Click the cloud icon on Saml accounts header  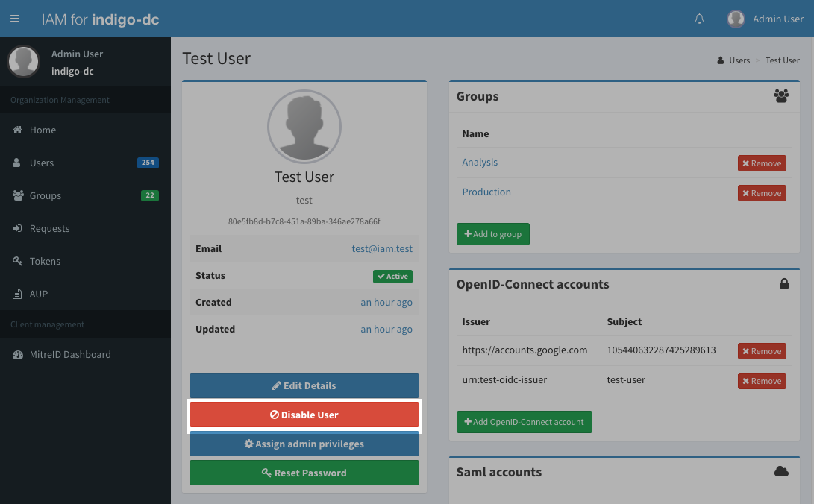pos(780,471)
